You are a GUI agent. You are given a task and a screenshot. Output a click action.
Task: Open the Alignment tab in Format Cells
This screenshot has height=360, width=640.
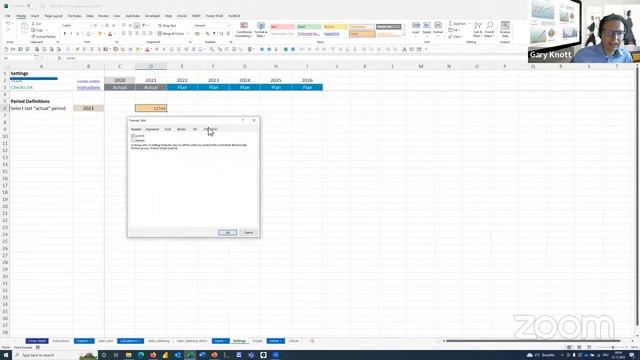[152, 129]
